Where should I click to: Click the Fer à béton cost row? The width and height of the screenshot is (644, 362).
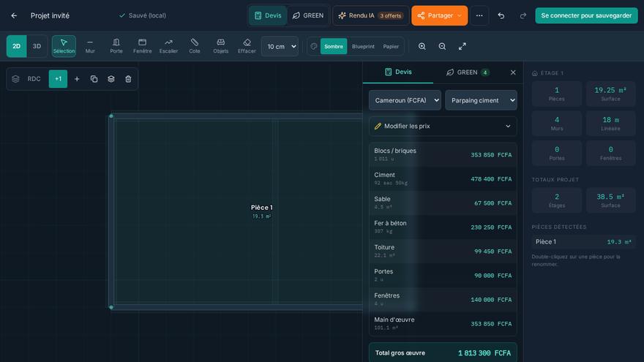click(443, 227)
